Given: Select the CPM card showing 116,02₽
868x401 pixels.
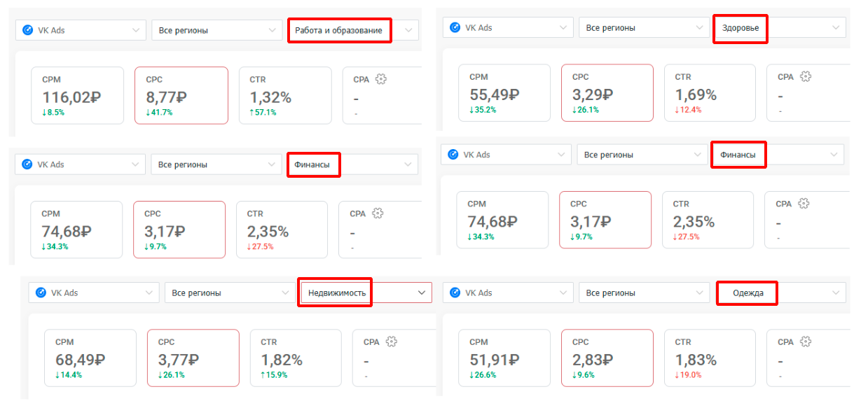Looking at the screenshot, I should (x=78, y=95).
